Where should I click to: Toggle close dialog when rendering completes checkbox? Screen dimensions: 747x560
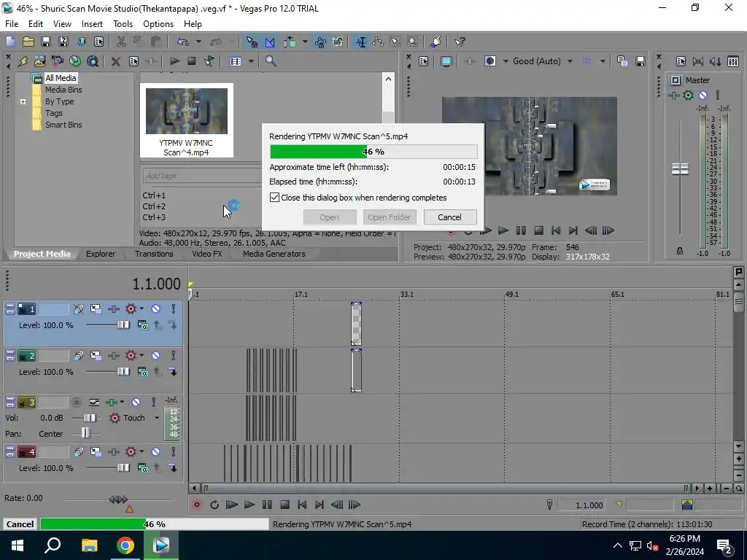pyautogui.click(x=274, y=197)
